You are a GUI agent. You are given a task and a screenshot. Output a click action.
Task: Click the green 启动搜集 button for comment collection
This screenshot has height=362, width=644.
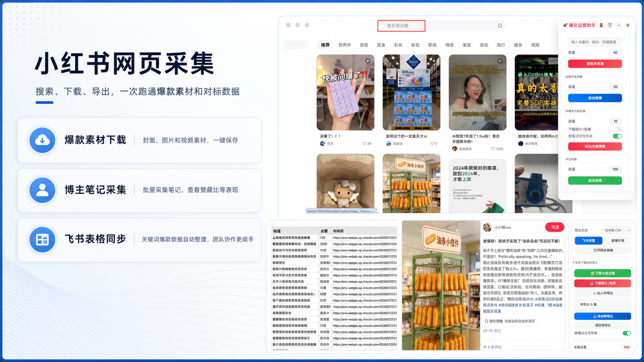click(x=595, y=180)
